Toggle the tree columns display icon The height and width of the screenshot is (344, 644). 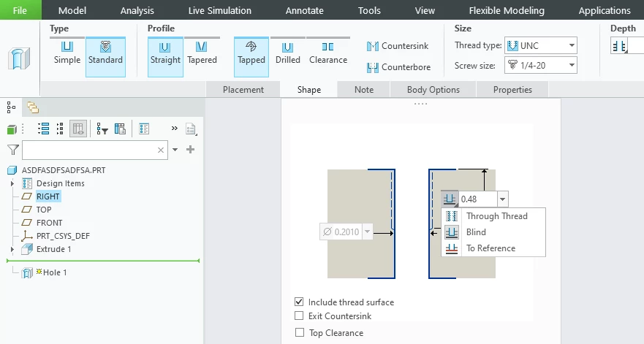pos(78,129)
